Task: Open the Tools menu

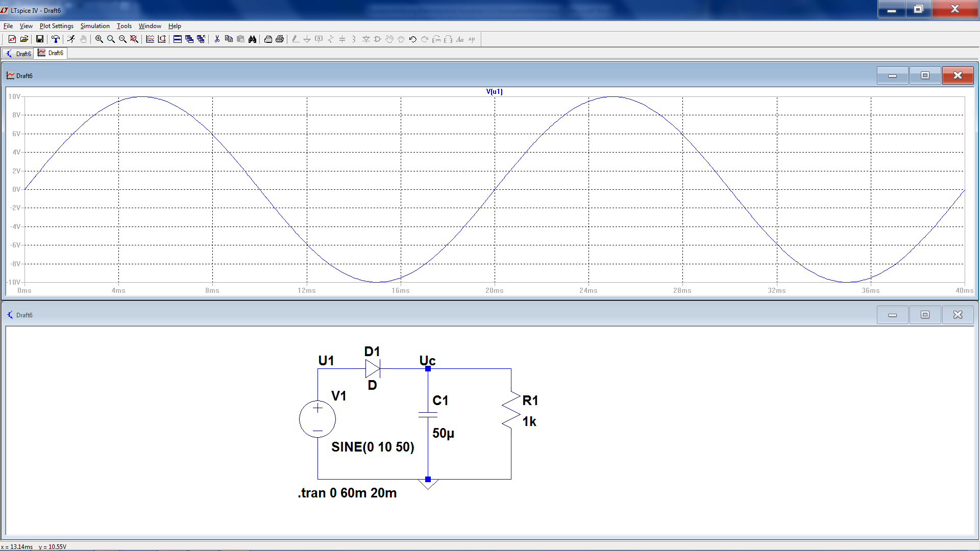Action: (124, 26)
